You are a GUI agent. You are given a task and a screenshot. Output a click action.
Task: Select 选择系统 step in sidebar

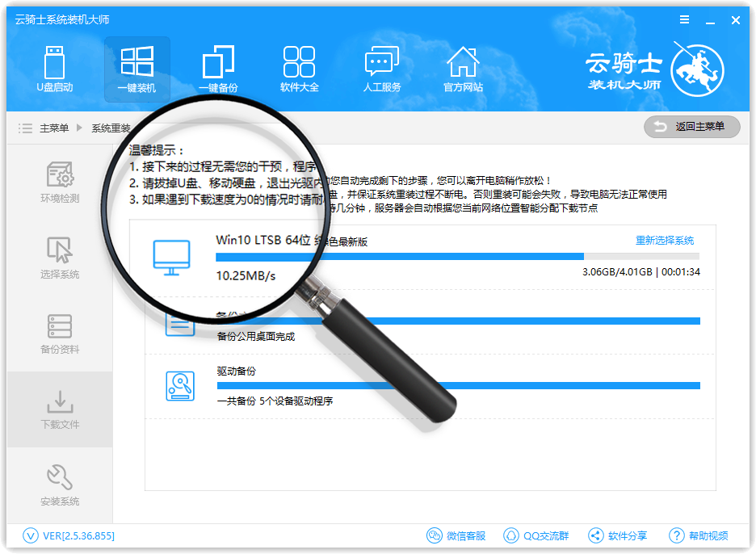coord(60,258)
